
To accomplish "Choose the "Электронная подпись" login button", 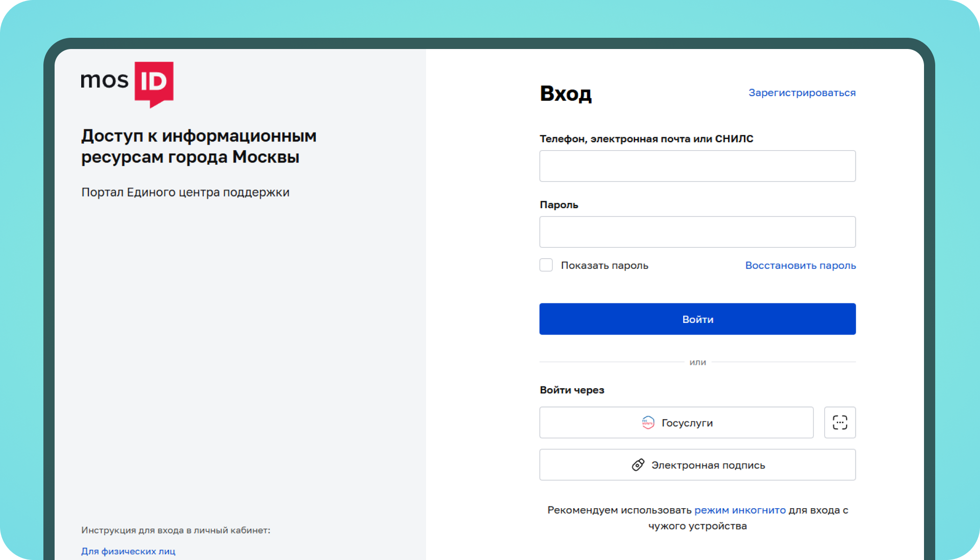I will (x=697, y=465).
